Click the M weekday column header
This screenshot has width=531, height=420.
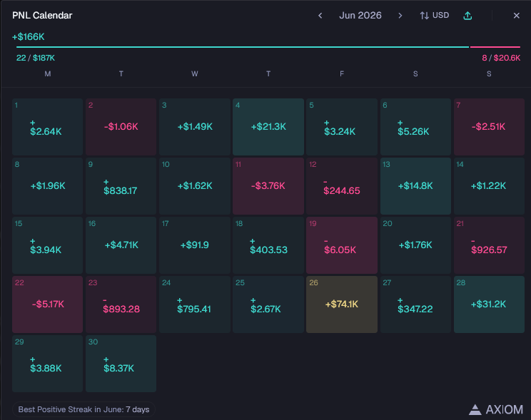coord(47,73)
